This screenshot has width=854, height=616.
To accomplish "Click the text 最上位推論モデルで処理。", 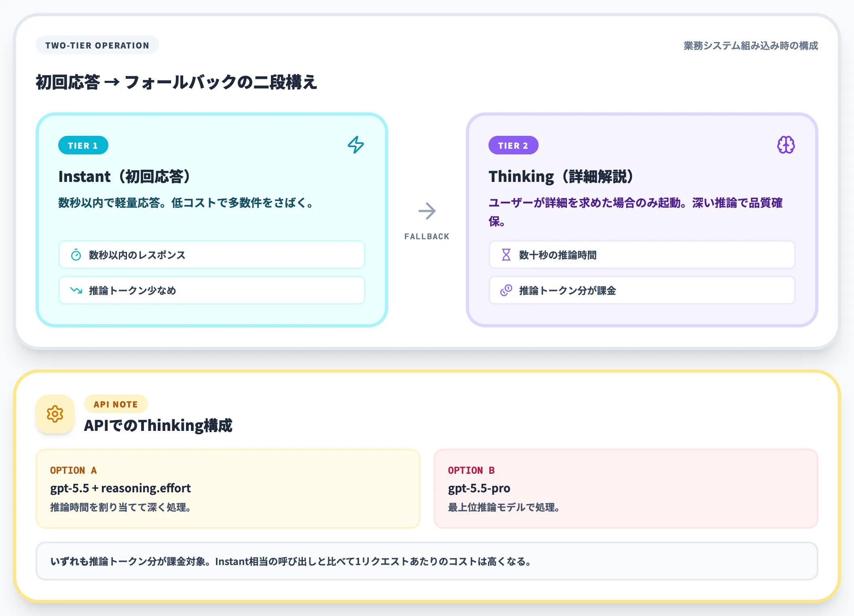I will tap(504, 507).
